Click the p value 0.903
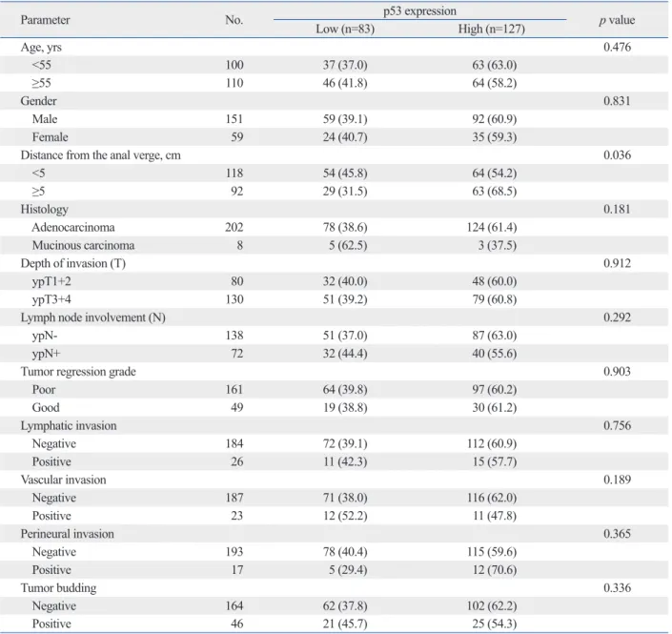The width and height of the screenshot is (672, 634). pyautogui.click(x=617, y=371)
